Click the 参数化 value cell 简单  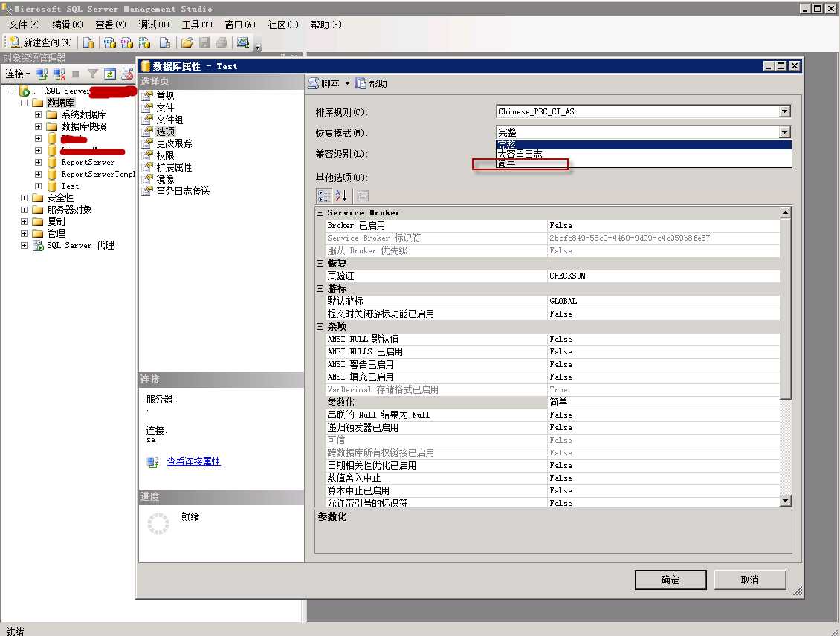pos(663,402)
